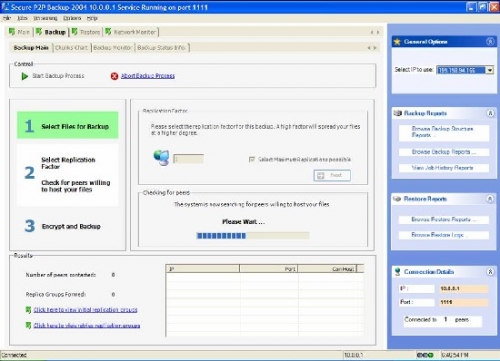Open the File menu
This screenshot has height=361, width=500.
click(x=7, y=18)
